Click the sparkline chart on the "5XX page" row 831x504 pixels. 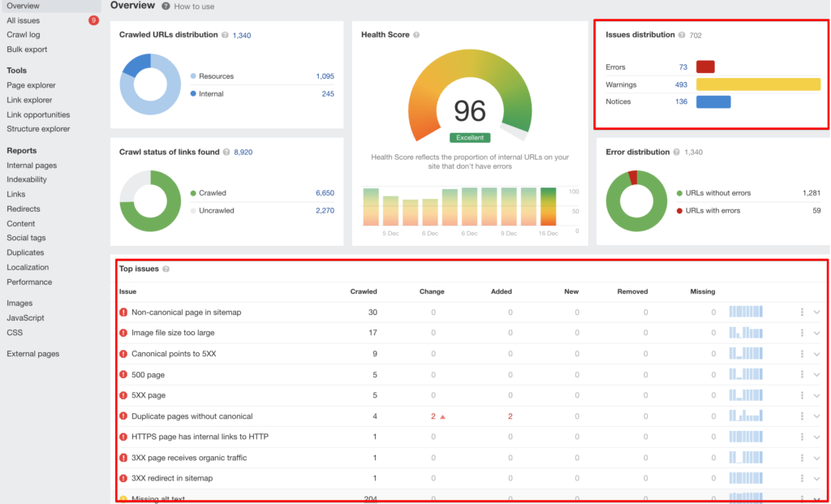(x=745, y=395)
